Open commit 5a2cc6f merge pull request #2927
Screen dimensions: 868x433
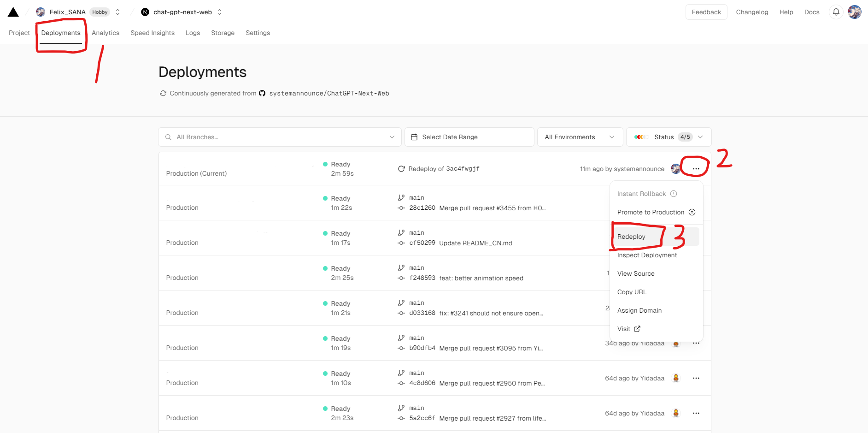pos(478,418)
